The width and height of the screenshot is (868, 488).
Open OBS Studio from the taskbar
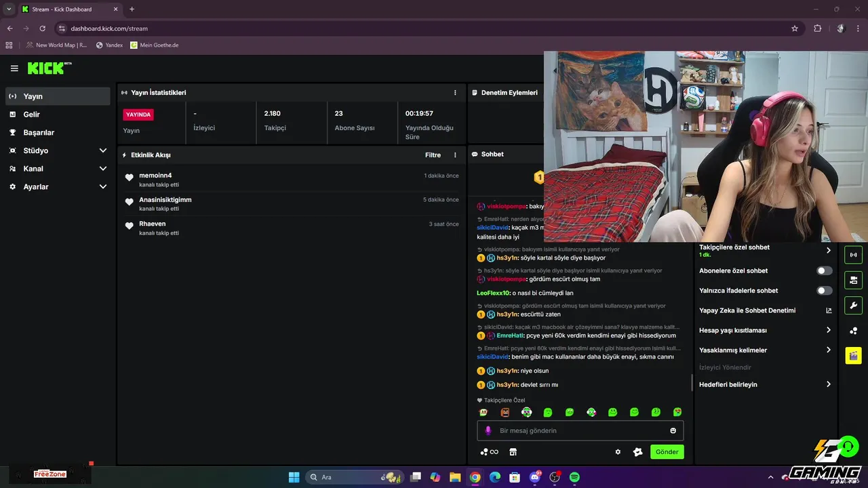coord(555,477)
